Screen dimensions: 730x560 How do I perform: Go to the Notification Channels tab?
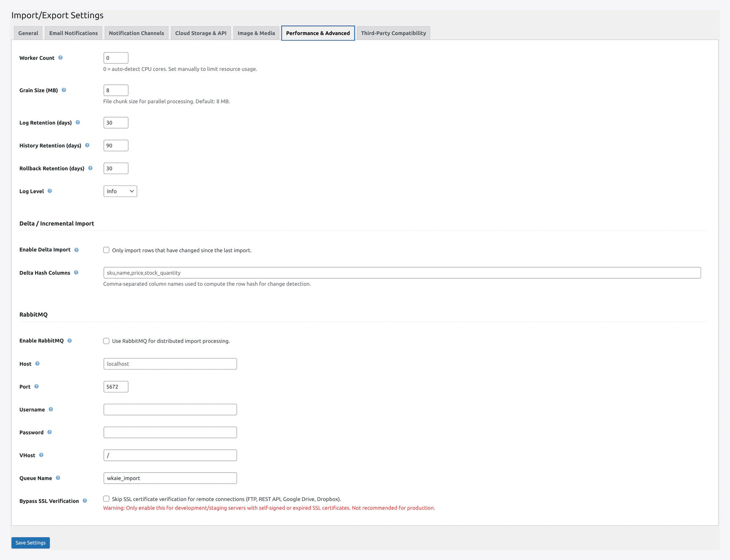pos(136,33)
